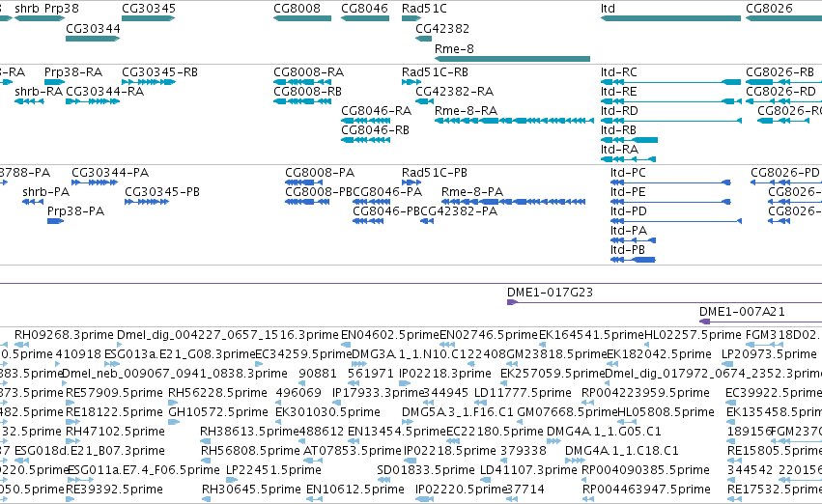Viewport: 822px width, 504px height.
Task: Click the CG8008 gene feature
Action: click(x=302, y=18)
